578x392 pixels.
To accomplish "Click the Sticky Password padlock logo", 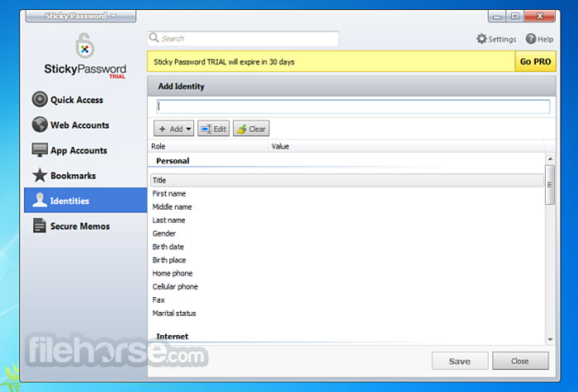I will click(x=85, y=45).
